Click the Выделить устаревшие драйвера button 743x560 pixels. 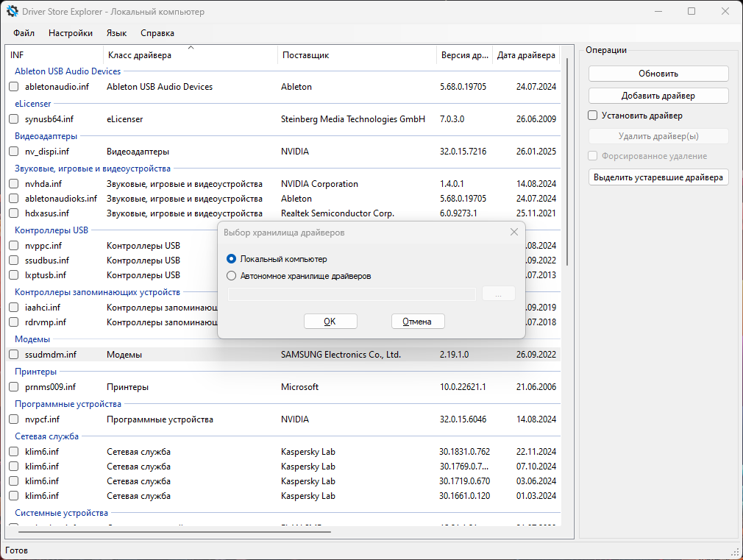point(658,177)
